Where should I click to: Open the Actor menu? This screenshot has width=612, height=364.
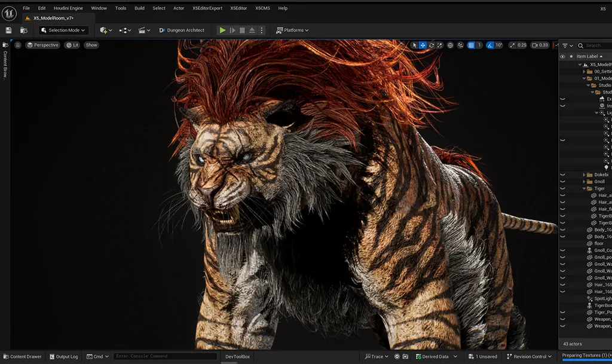pos(179,8)
